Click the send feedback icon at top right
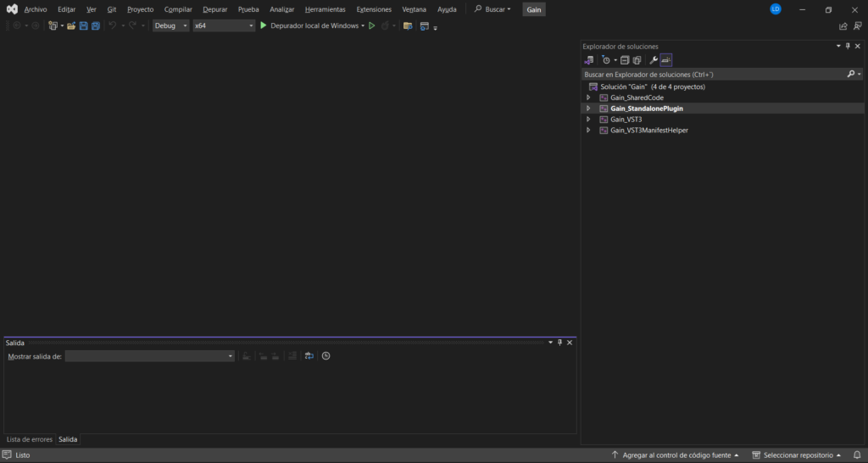Viewport: 868px width, 463px height. [x=858, y=26]
